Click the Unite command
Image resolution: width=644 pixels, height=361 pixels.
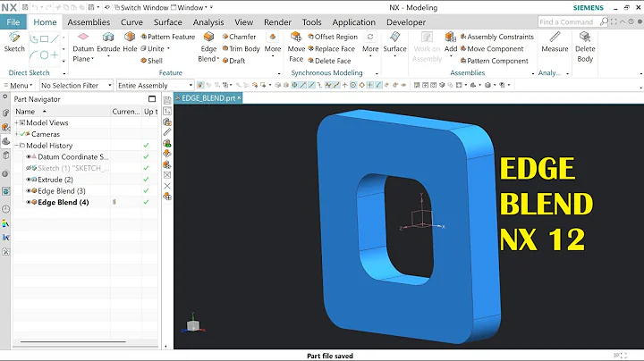click(153, 48)
